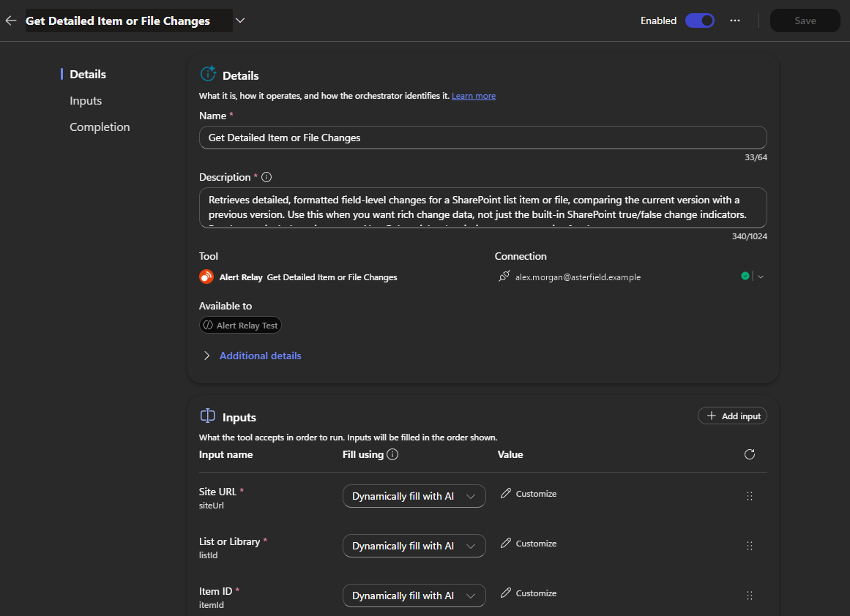Expand Additional details section
850x616 pixels.
coord(206,356)
